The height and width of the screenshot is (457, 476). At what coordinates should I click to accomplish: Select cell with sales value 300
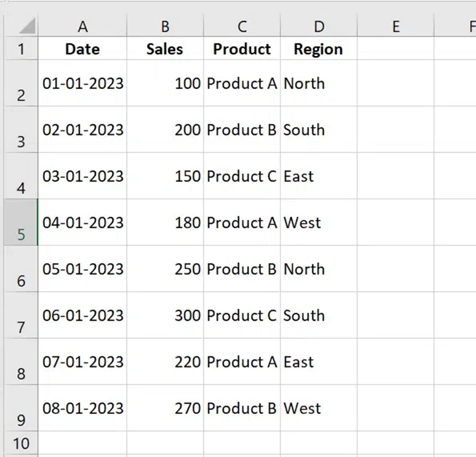pos(165,315)
